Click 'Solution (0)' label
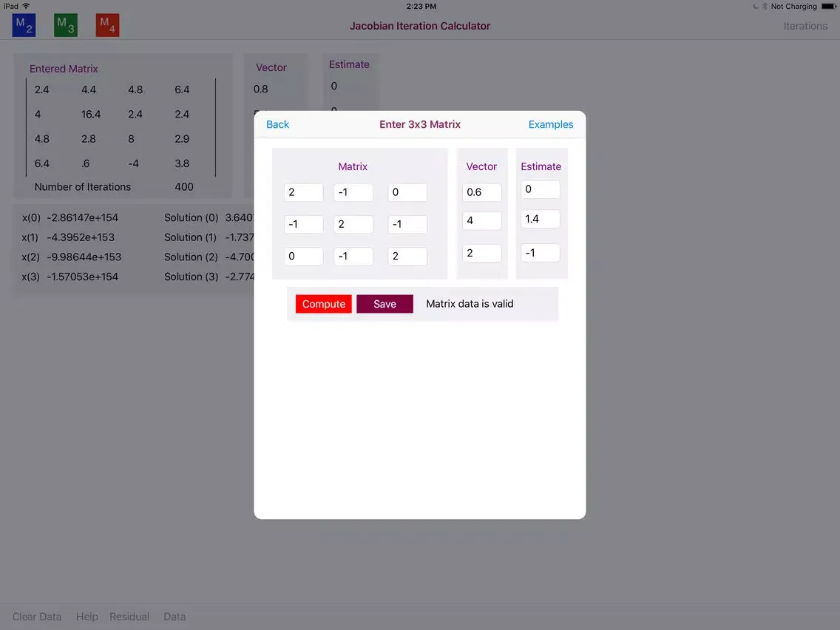 192,217
